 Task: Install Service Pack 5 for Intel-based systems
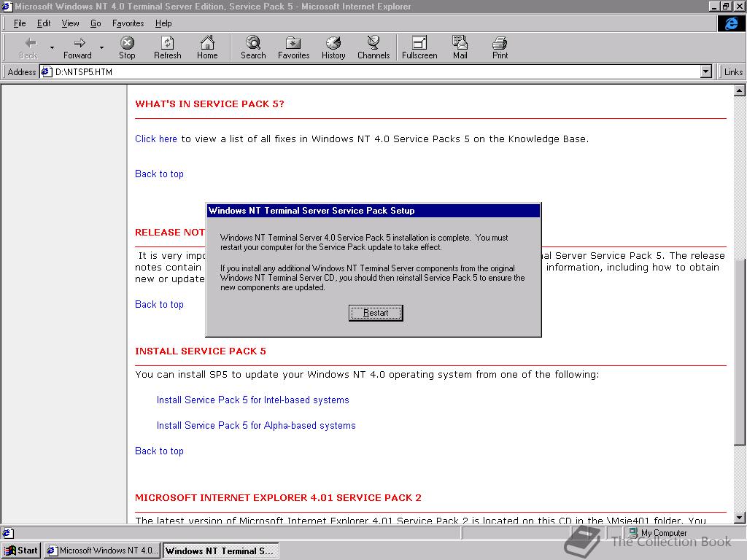[252, 400]
